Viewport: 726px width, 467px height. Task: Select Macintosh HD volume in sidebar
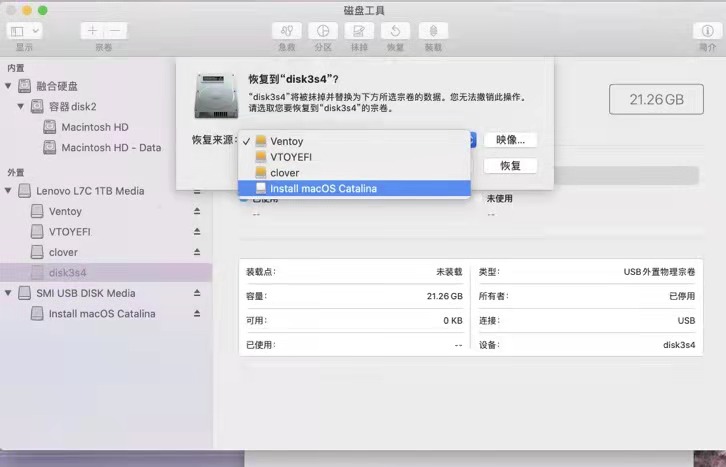click(x=95, y=127)
